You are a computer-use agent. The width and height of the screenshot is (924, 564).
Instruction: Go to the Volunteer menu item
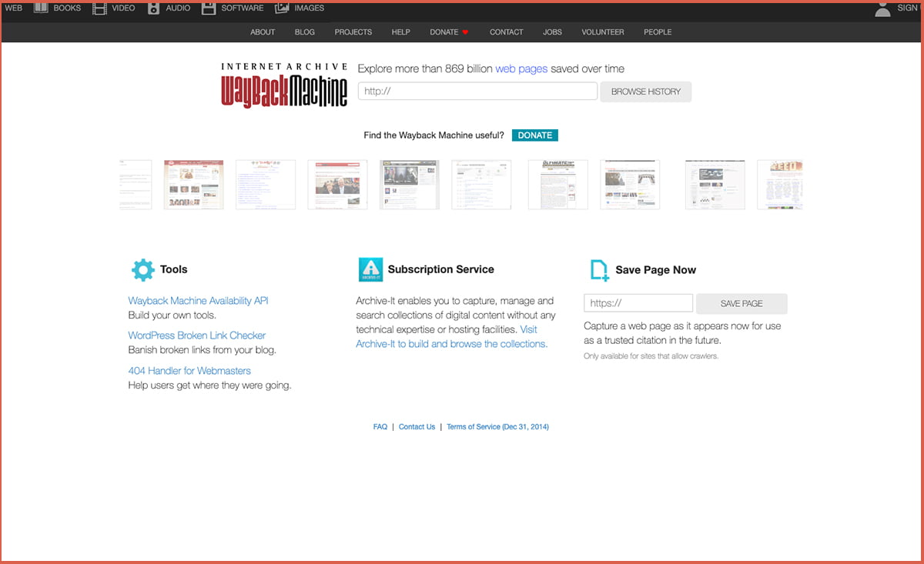[603, 32]
